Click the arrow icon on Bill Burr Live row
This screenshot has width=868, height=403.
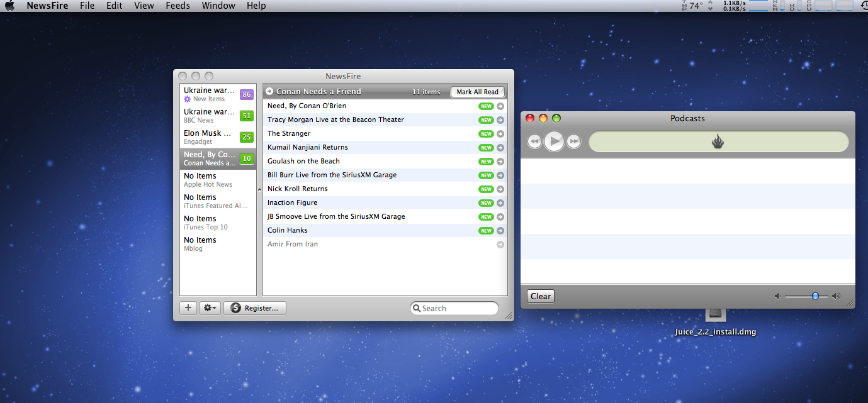click(x=500, y=175)
